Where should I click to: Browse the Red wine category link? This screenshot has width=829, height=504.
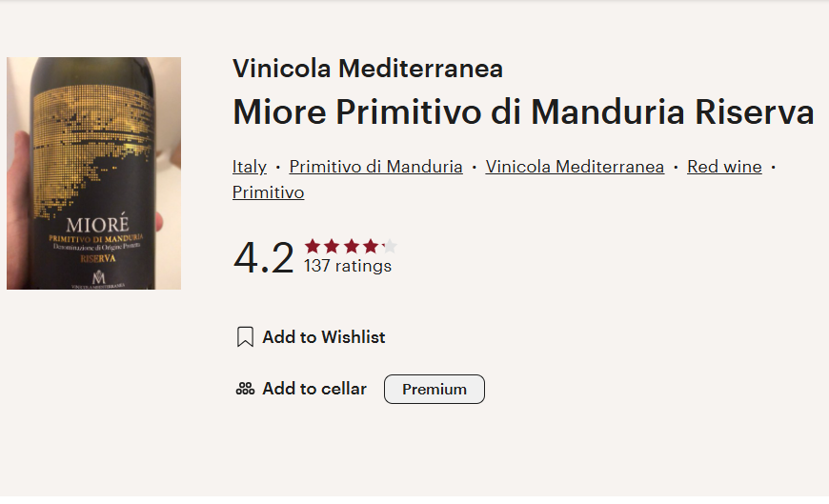pyautogui.click(x=724, y=167)
